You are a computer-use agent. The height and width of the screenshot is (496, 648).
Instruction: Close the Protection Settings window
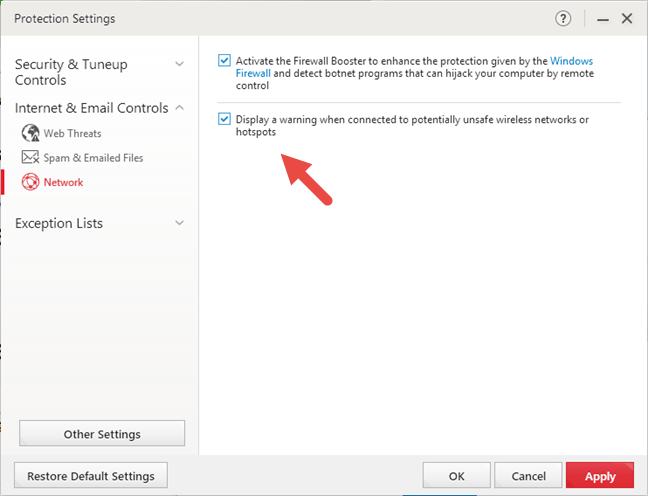627,19
